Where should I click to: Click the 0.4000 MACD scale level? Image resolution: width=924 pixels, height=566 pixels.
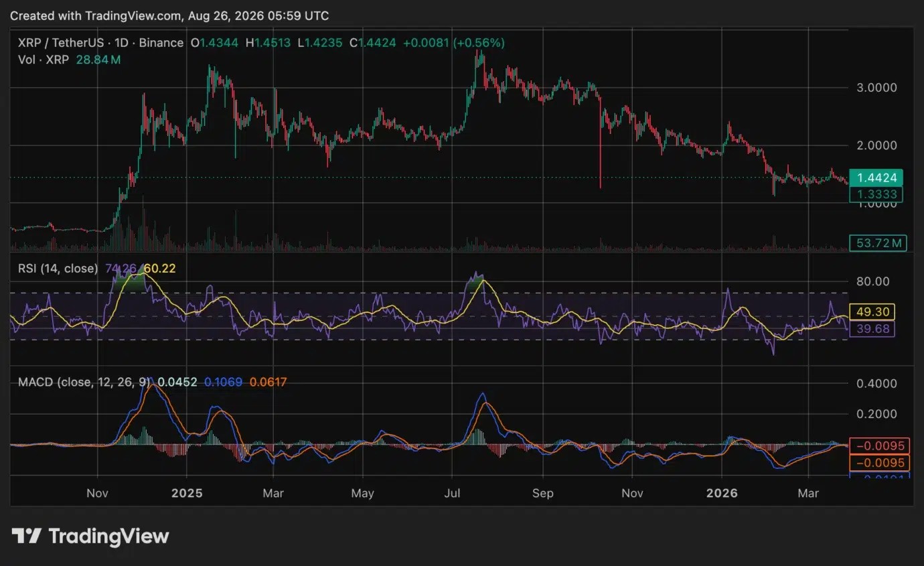877,384
